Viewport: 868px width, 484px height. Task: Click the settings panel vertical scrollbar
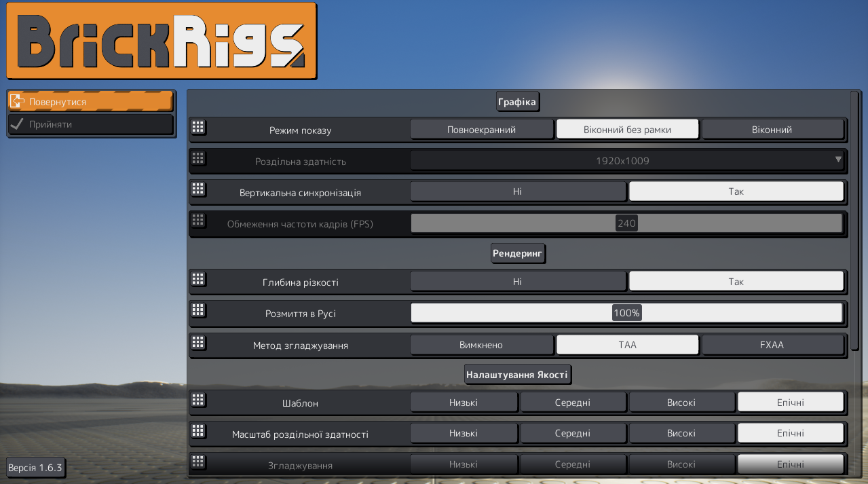pyautogui.click(x=855, y=220)
